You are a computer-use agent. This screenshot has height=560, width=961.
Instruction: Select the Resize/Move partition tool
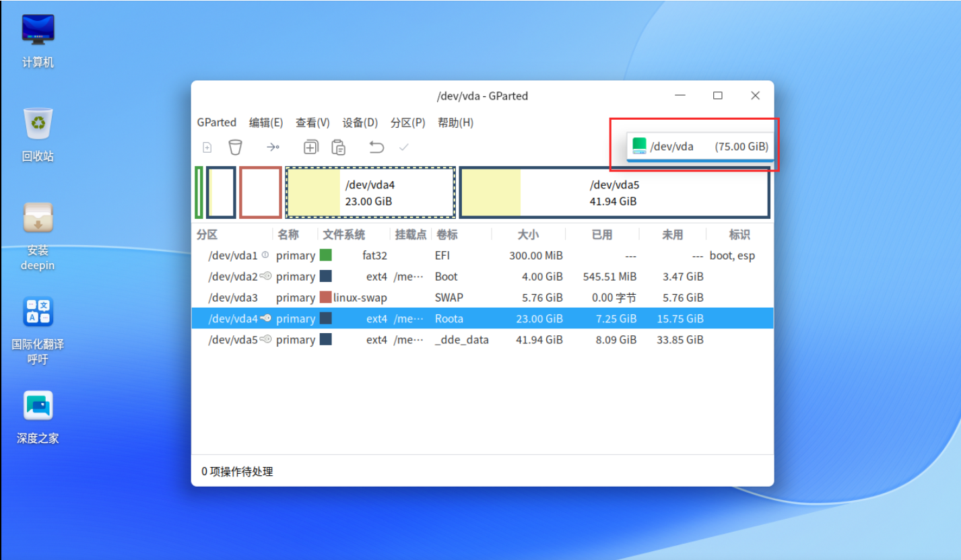(x=273, y=147)
